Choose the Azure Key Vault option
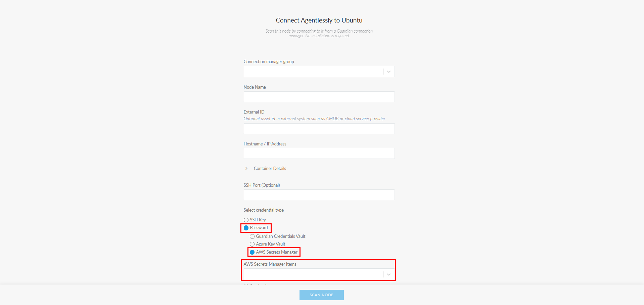The image size is (644, 305). click(252, 244)
